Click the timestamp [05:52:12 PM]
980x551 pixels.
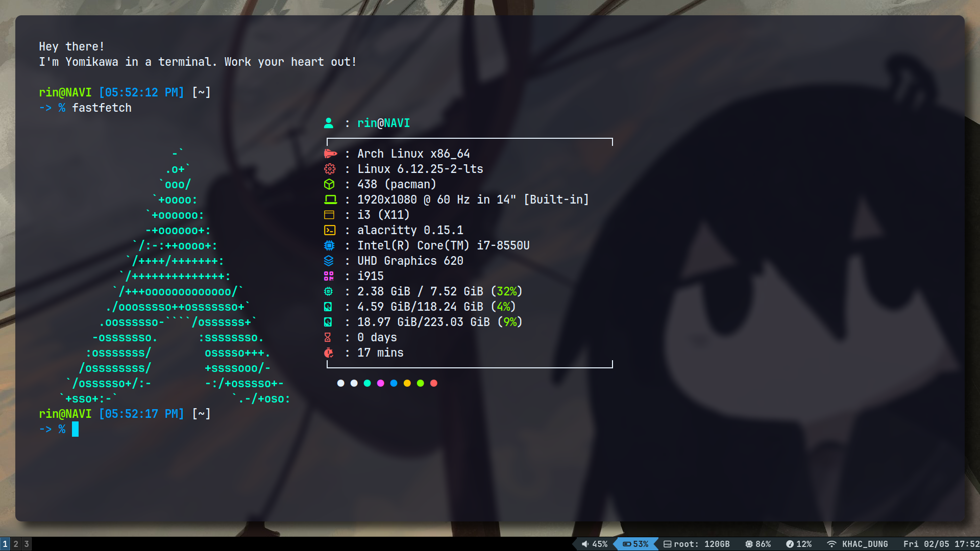tap(141, 92)
